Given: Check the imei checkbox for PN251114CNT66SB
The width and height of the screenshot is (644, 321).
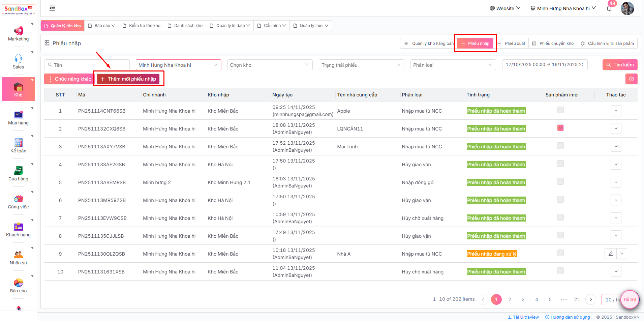Looking at the screenshot, I should (x=560, y=110).
